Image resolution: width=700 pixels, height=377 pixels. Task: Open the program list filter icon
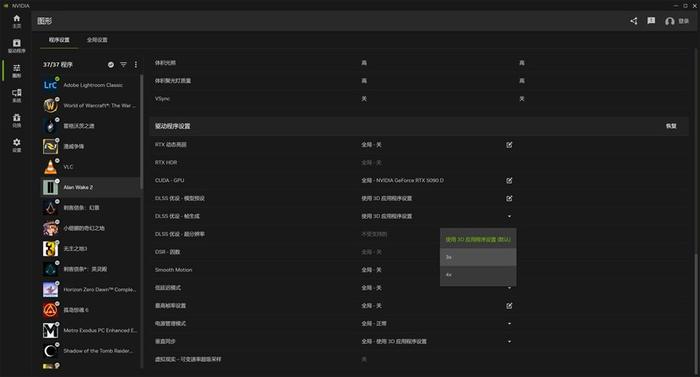(123, 65)
